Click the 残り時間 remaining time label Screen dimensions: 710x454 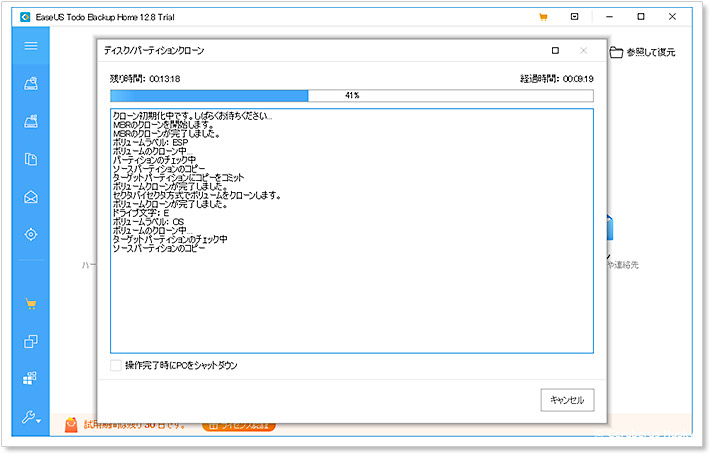(x=145, y=79)
